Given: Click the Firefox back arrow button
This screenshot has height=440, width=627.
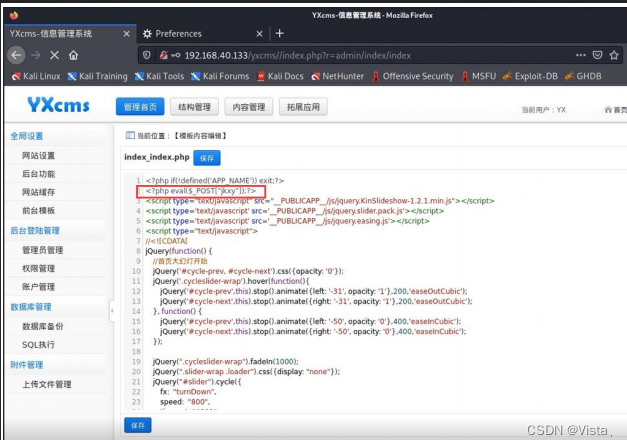Looking at the screenshot, I should [x=16, y=55].
